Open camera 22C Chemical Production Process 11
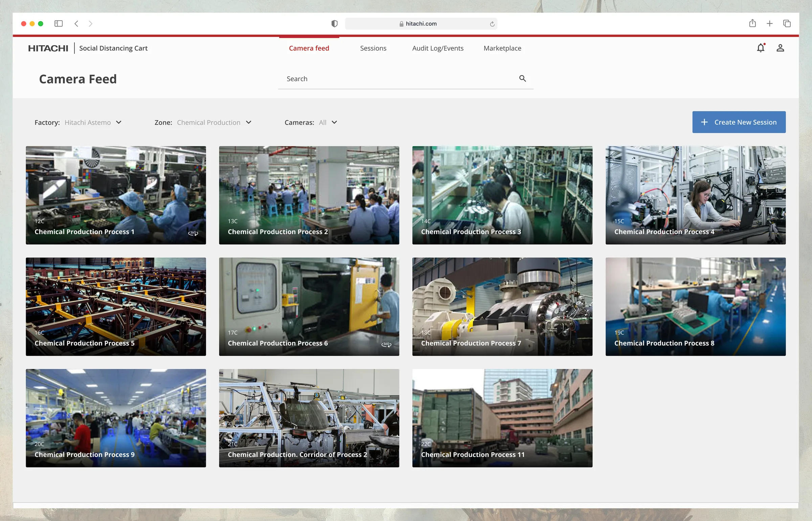This screenshot has width=812, height=521. pyautogui.click(x=502, y=418)
